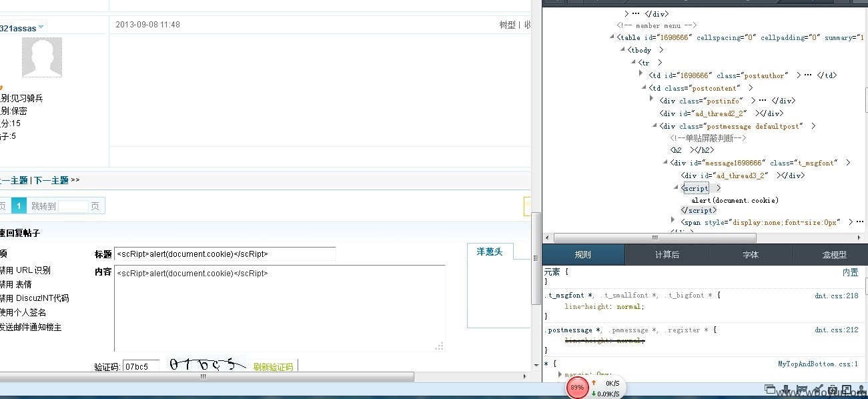
Task: Open the 字体 tab
Action: point(750,255)
